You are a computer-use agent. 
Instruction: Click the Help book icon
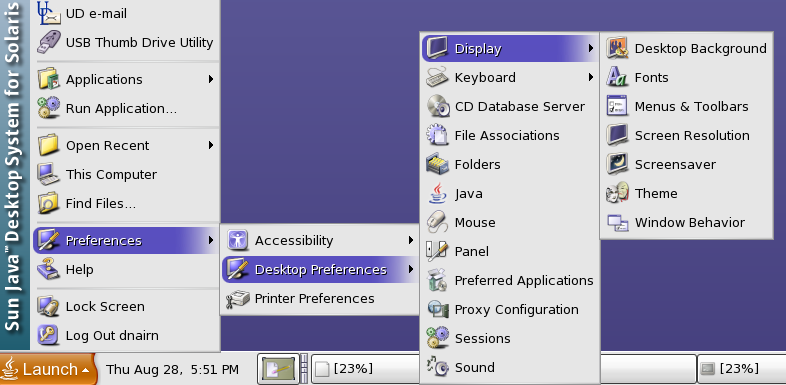pos(49,270)
